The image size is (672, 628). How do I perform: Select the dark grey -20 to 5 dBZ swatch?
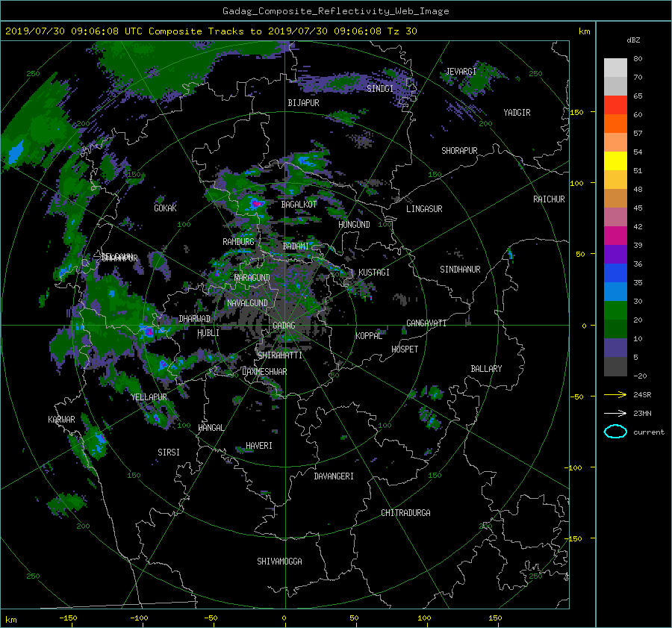click(615, 367)
